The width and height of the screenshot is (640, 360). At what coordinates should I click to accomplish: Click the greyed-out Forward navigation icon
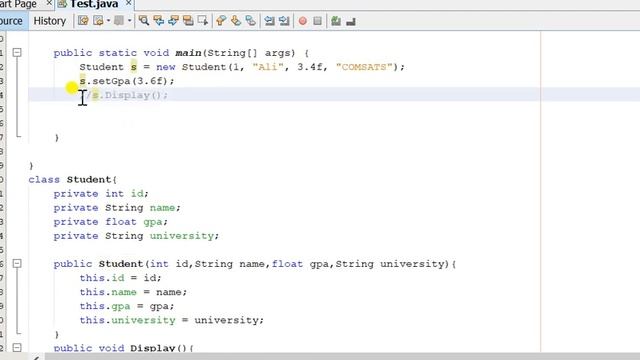click(x=119, y=21)
